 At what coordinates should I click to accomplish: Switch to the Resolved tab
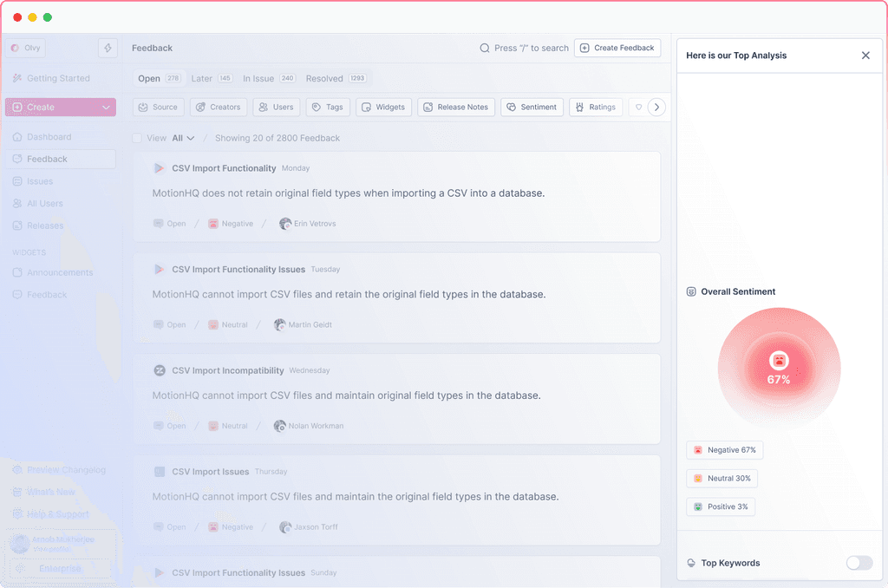(336, 78)
